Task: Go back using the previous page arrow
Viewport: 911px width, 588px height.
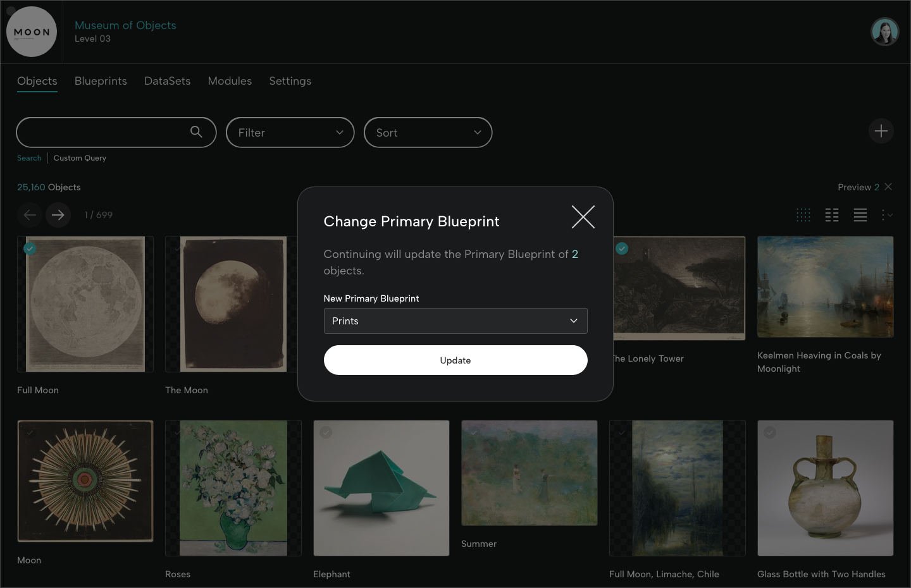Action: [x=30, y=215]
